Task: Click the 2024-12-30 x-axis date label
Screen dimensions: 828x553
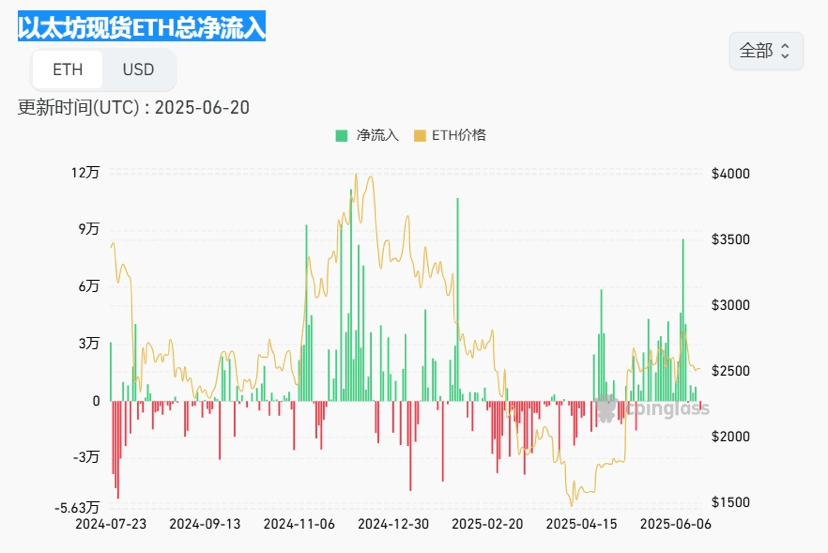Action: click(393, 523)
